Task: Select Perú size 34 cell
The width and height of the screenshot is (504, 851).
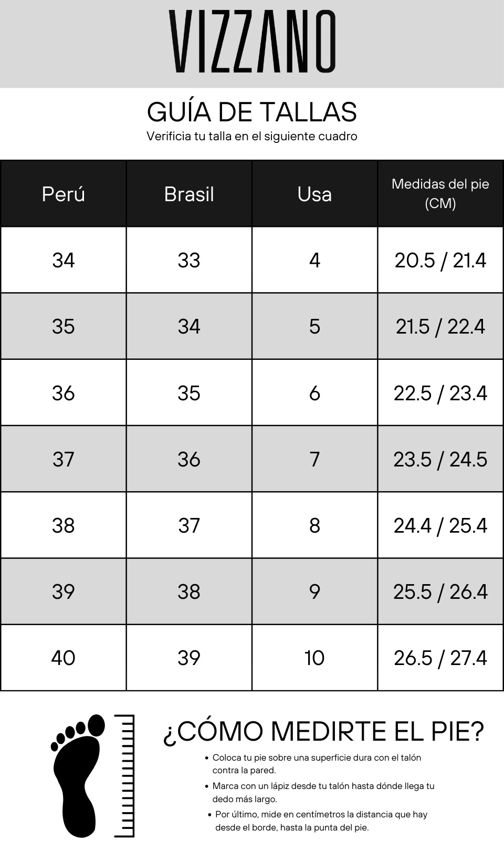Action: point(64,260)
